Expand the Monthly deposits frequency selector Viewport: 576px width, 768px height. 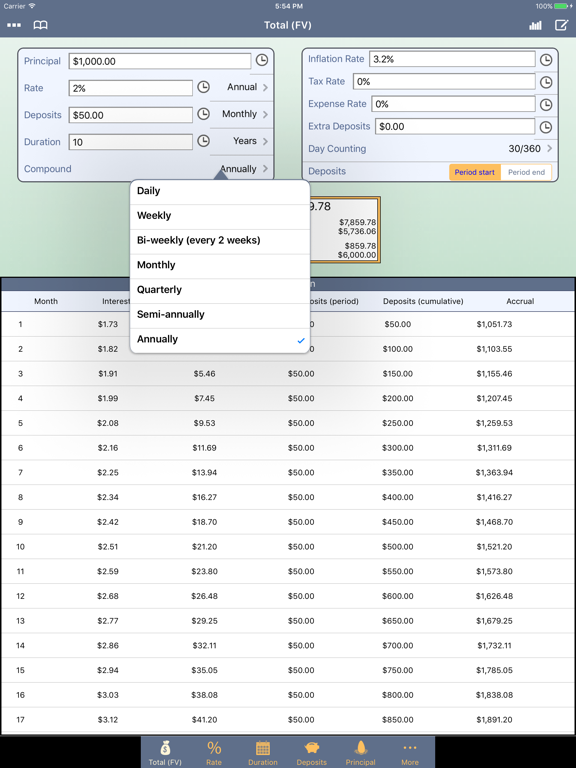point(245,114)
